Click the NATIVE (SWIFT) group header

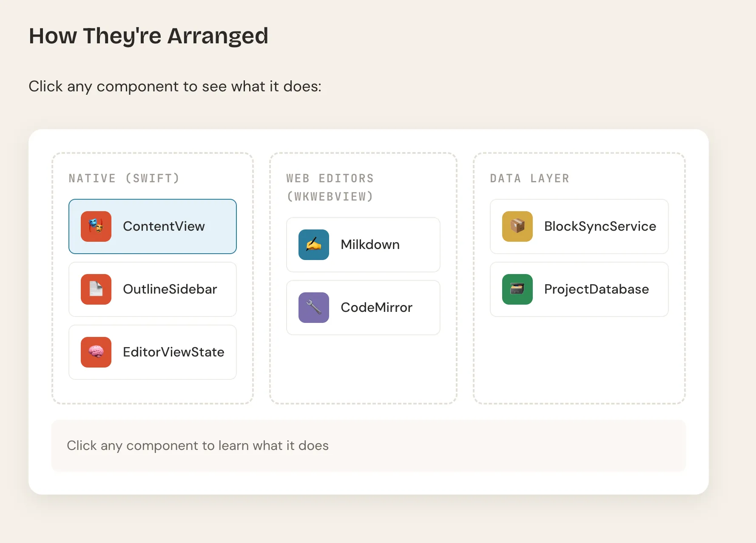124,178
